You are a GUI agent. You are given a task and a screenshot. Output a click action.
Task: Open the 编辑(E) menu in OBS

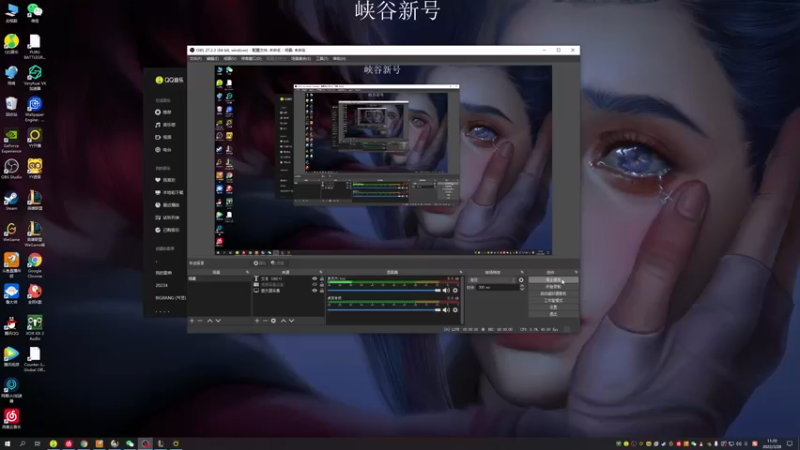pos(212,59)
